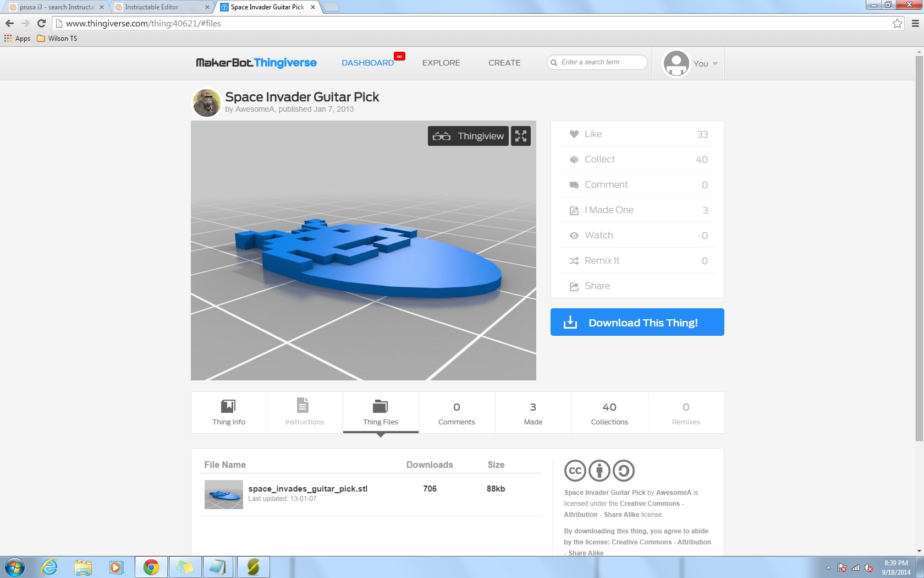Click the page vertical scrollbar
Image resolution: width=924 pixels, height=578 pixels.
(919, 248)
